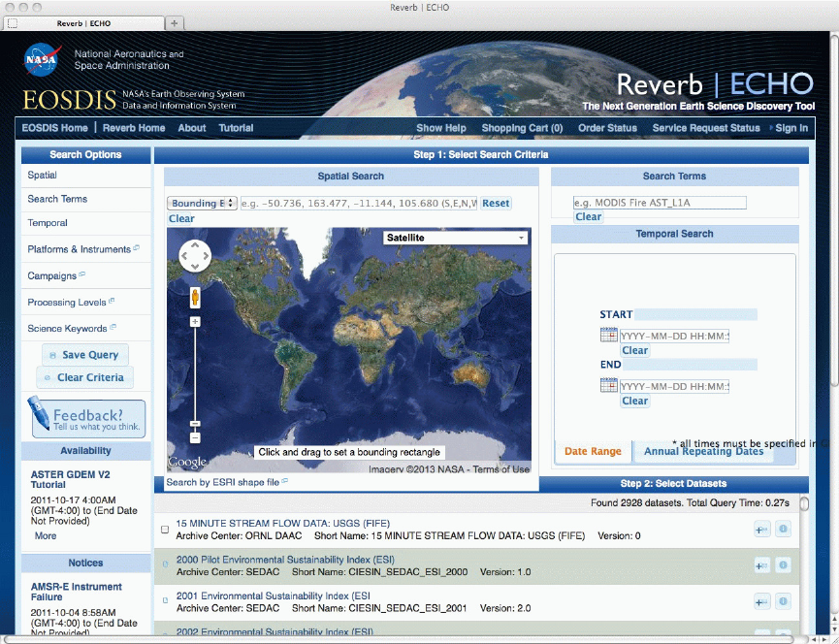Open the Sign In menu arrow
Screen dimensions: 839x644
click(771, 128)
